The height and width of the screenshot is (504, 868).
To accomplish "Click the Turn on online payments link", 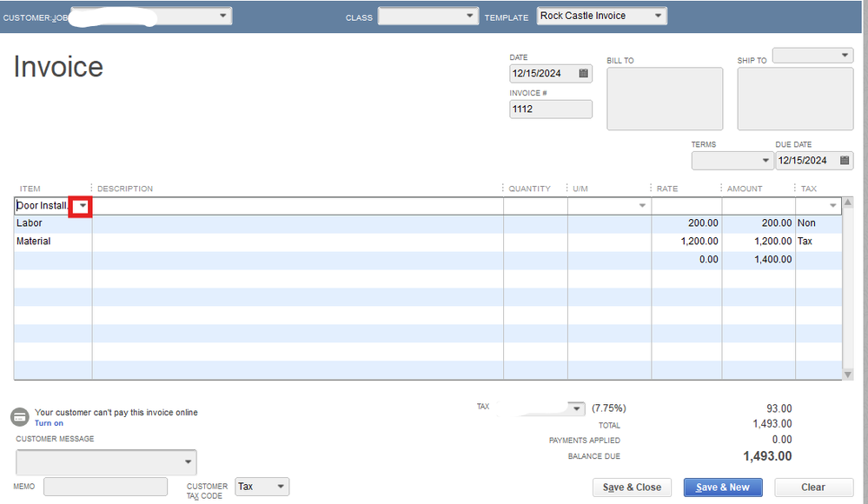I will pos(49,423).
